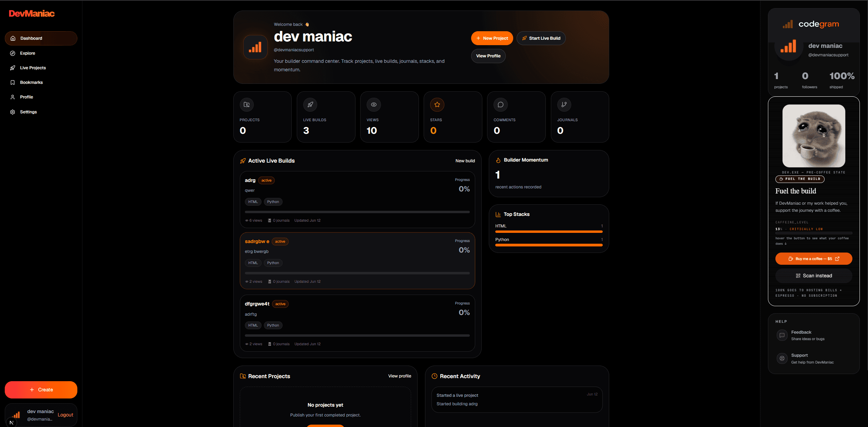The height and width of the screenshot is (427, 868).
Task: Click the Stars stat icon
Action: [x=437, y=105]
